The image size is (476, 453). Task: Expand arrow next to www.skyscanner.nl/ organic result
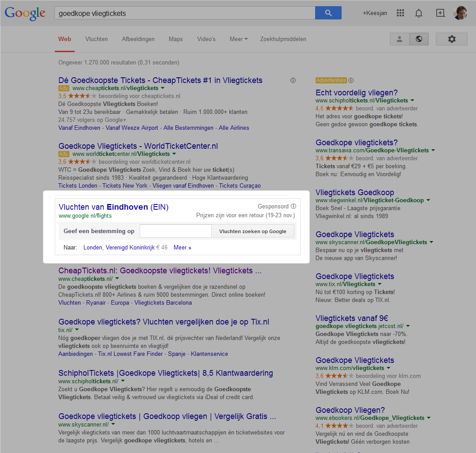point(113,424)
